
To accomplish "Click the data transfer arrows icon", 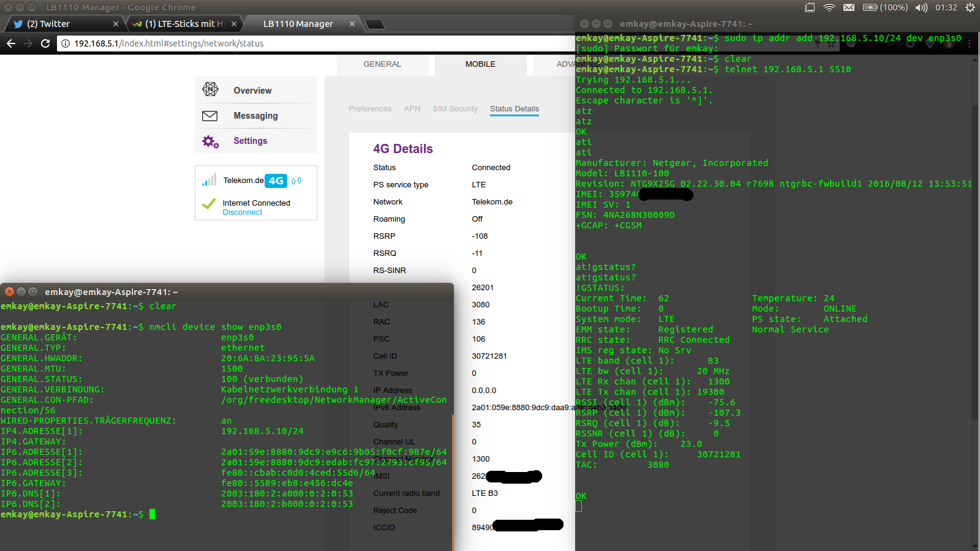I will (x=296, y=181).
